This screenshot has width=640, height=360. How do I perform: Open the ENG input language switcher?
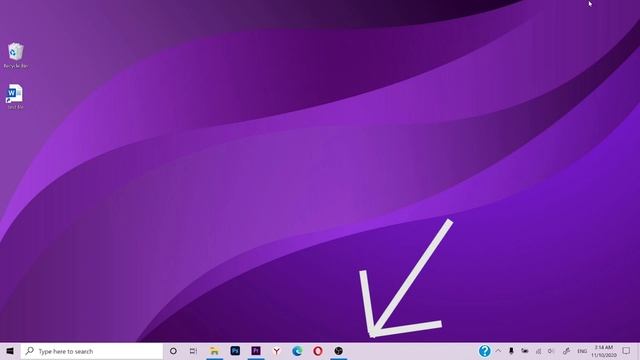tap(582, 351)
